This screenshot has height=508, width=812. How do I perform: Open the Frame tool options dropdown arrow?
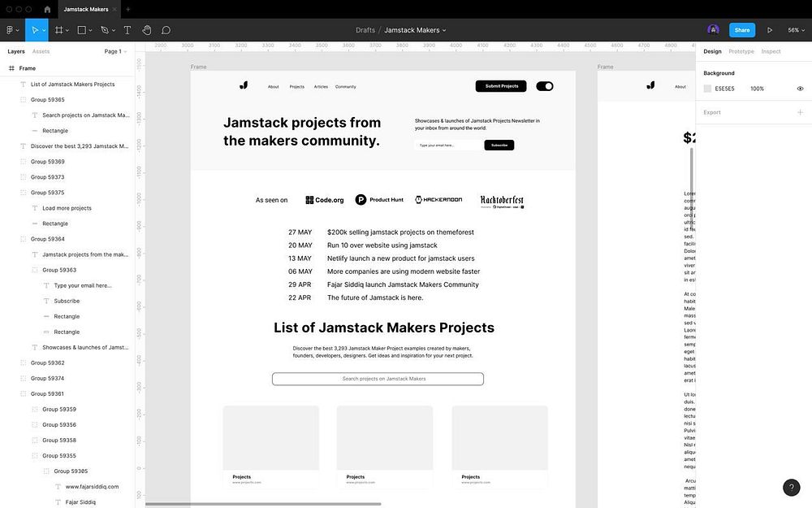click(x=67, y=31)
